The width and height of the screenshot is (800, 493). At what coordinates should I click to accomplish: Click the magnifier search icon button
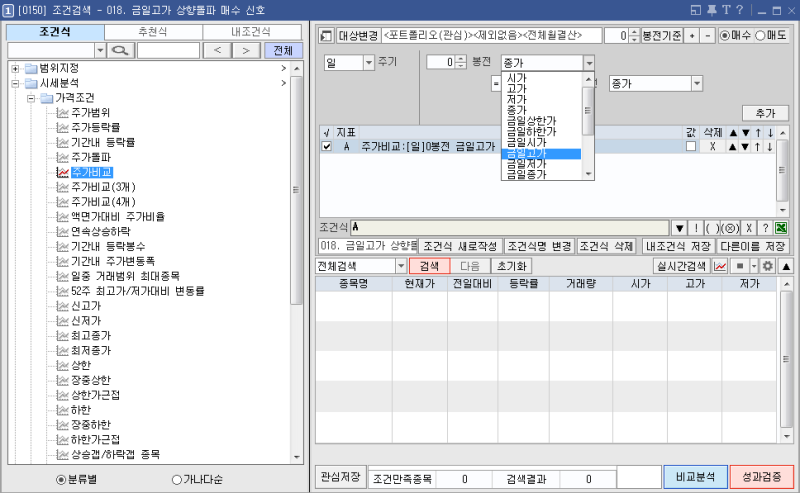121,51
